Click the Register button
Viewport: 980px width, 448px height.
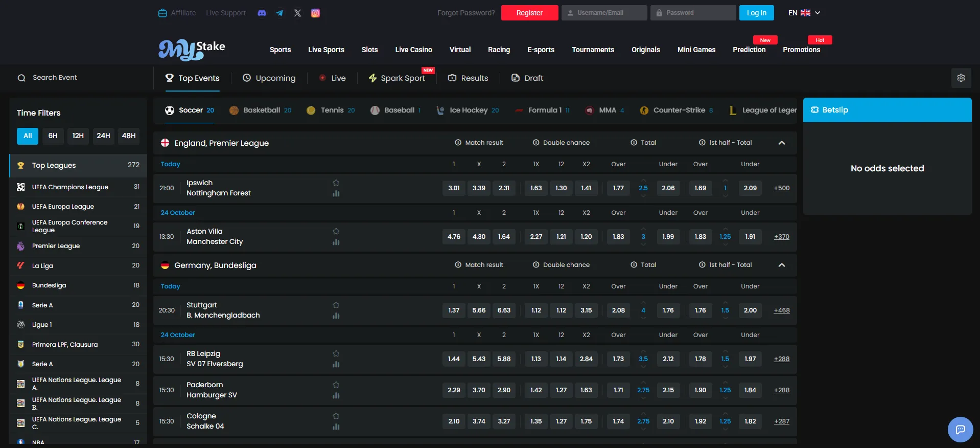pyautogui.click(x=529, y=13)
